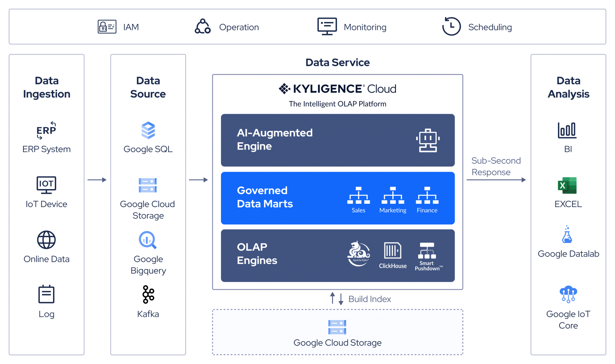Viewport: 615px width, 364px height.
Task: Select the Google Bigquery magnifier icon
Action: point(148,240)
